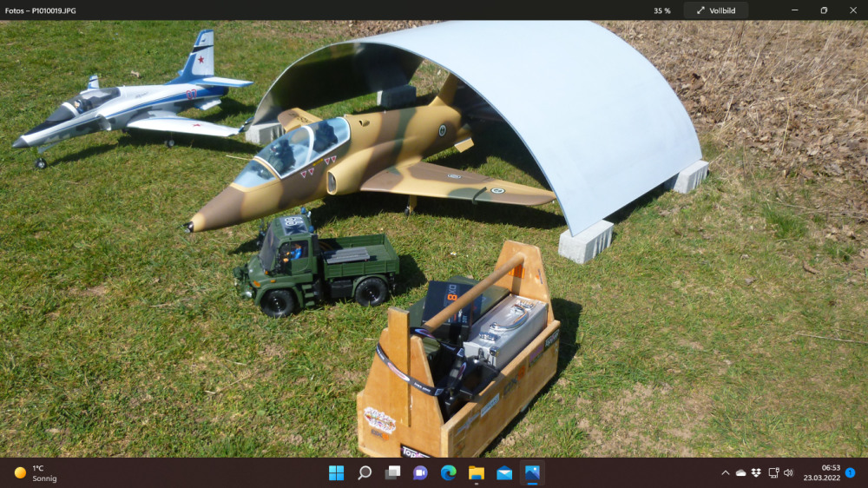This screenshot has height=488, width=868.
Task: Click the speaker volume tray icon
Action: pos(788,472)
